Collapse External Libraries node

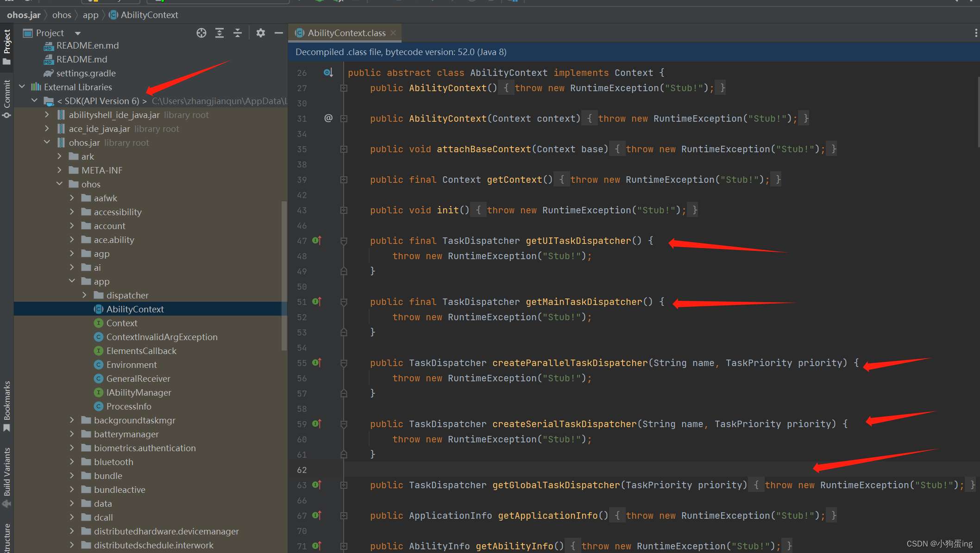(22, 87)
